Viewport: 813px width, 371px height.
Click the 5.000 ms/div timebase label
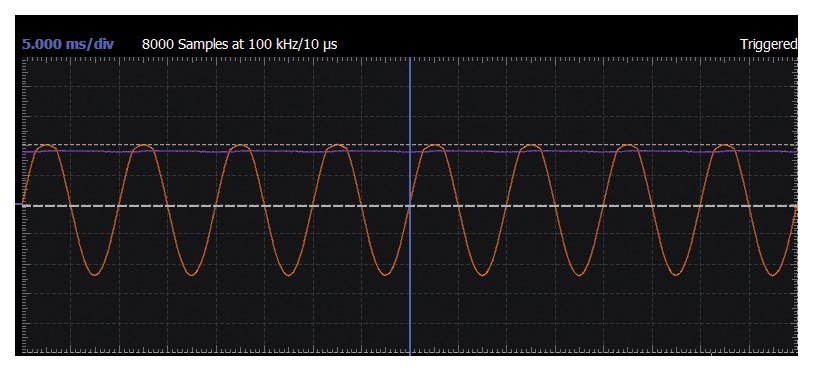point(68,44)
